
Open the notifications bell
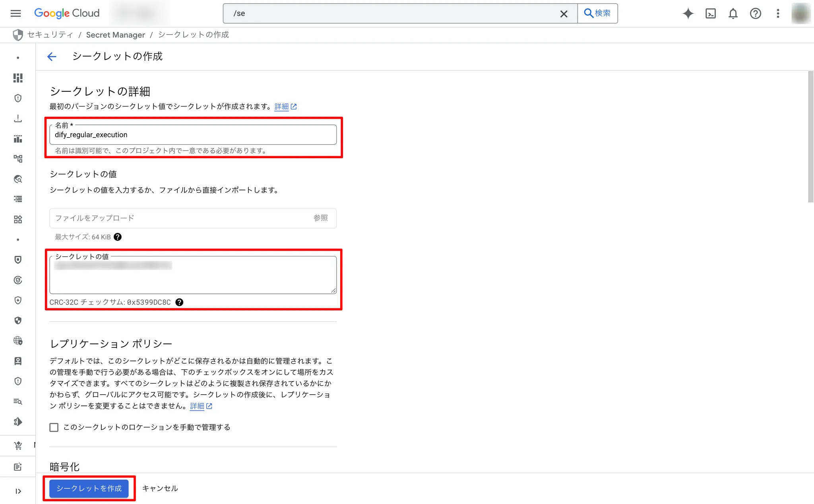tap(733, 14)
